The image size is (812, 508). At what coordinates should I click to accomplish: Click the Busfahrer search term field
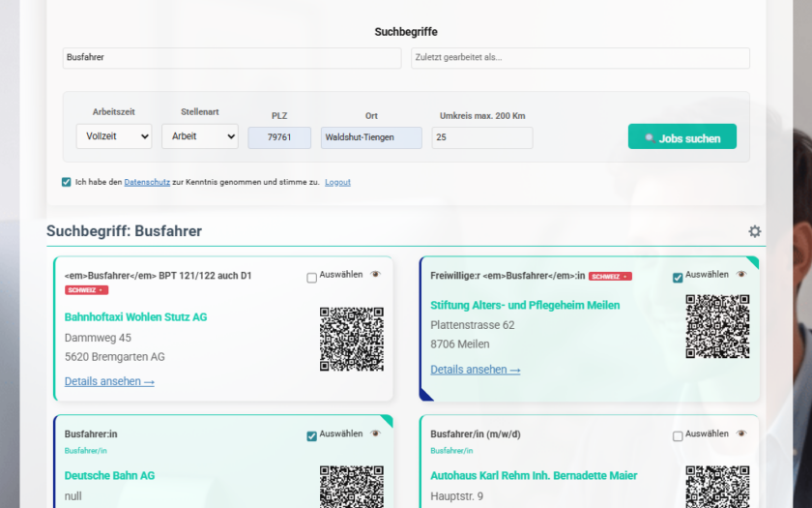click(x=232, y=58)
